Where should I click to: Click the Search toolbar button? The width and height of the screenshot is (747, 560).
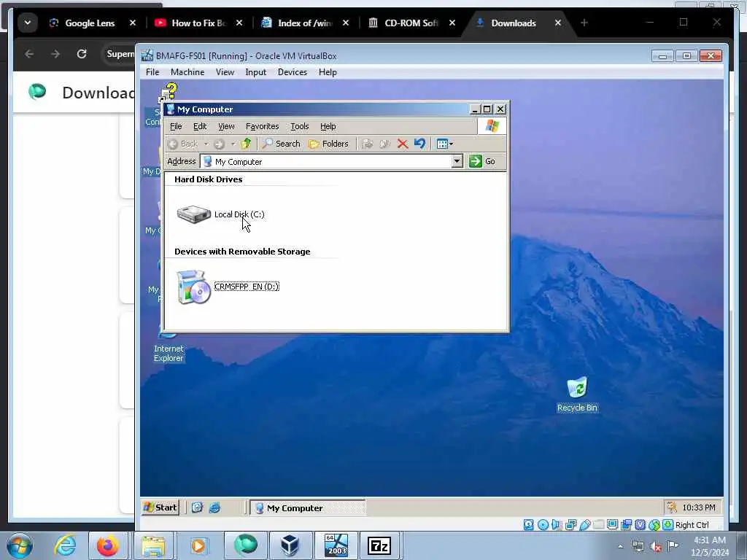282,144
